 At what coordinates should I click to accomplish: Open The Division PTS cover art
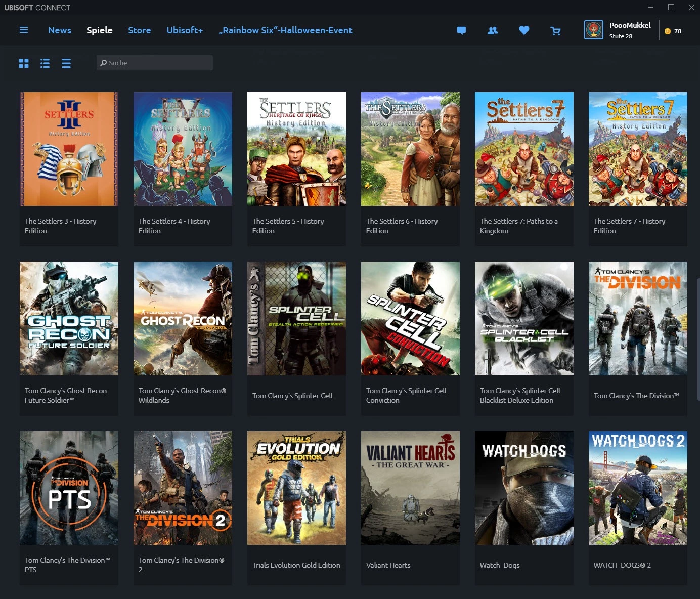pos(69,488)
